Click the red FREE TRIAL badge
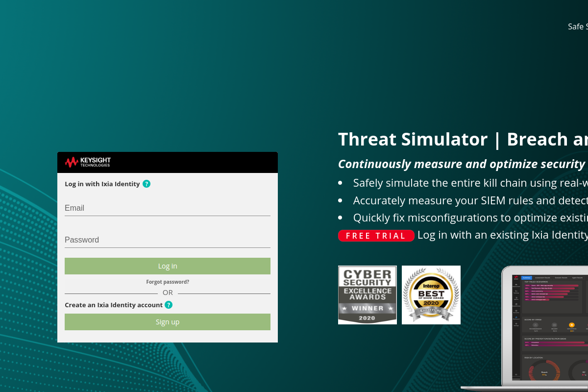Image resolution: width=588 pixels, height=392 pixels. coord(376,236)
